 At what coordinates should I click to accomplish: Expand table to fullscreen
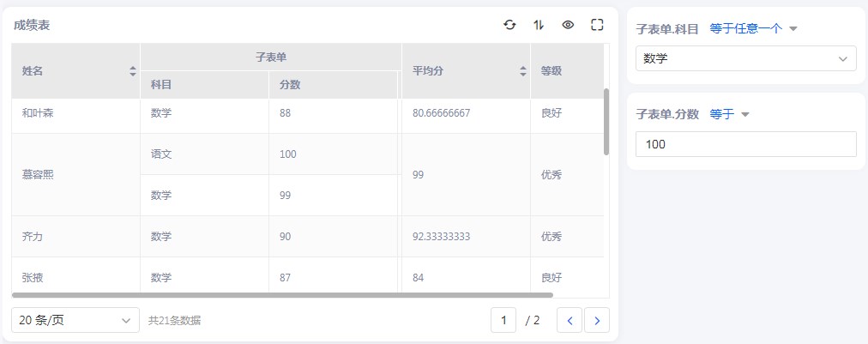597,25
